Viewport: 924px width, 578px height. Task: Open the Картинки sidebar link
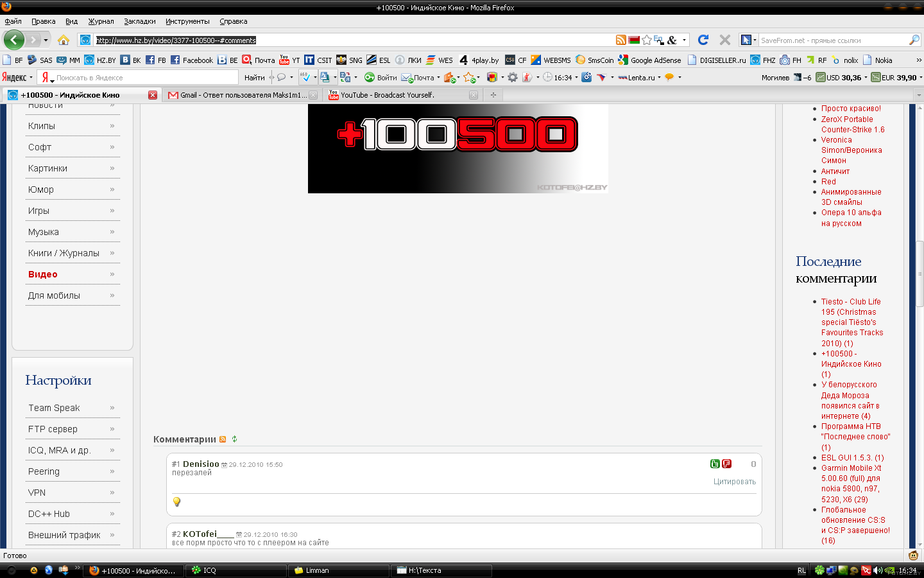point(47,168)
